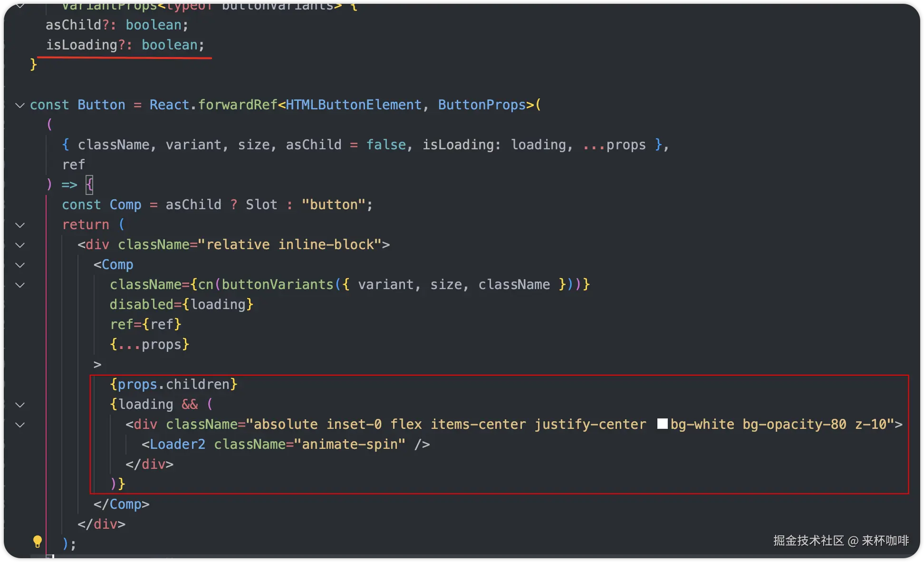924x562 pixels.
Task: Collapse the relative inline-block div fold chevron
Action: pyautogui.click(x=20, y=245)
